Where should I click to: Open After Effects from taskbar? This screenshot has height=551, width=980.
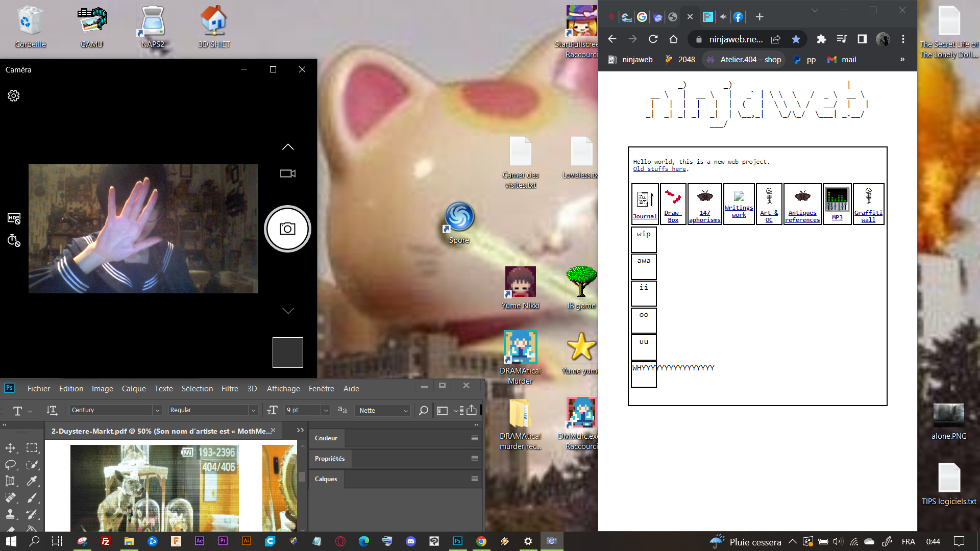tap(200, 541)
